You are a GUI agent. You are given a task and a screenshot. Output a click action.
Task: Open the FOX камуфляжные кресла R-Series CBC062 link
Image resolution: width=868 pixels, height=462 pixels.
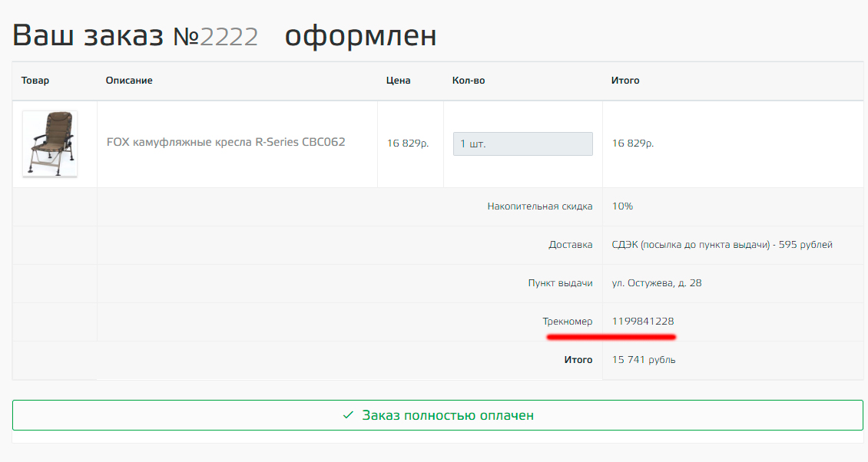(226, 142)
